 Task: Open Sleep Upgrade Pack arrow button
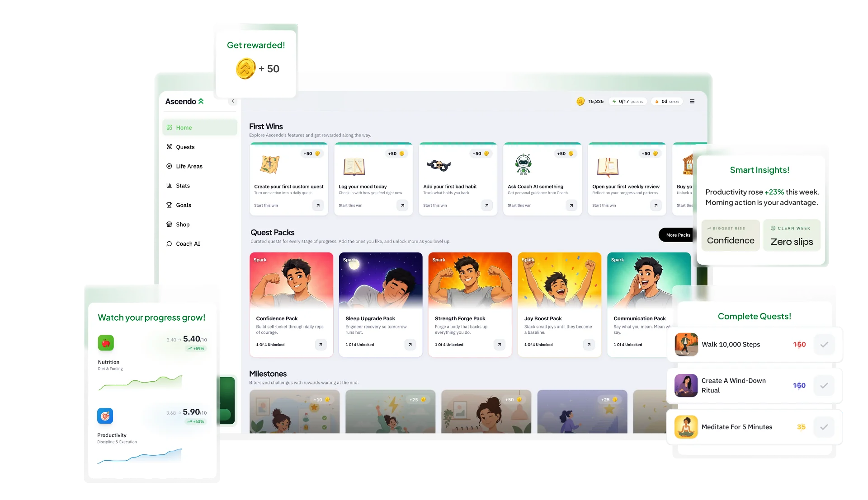(x=410, y=345)
